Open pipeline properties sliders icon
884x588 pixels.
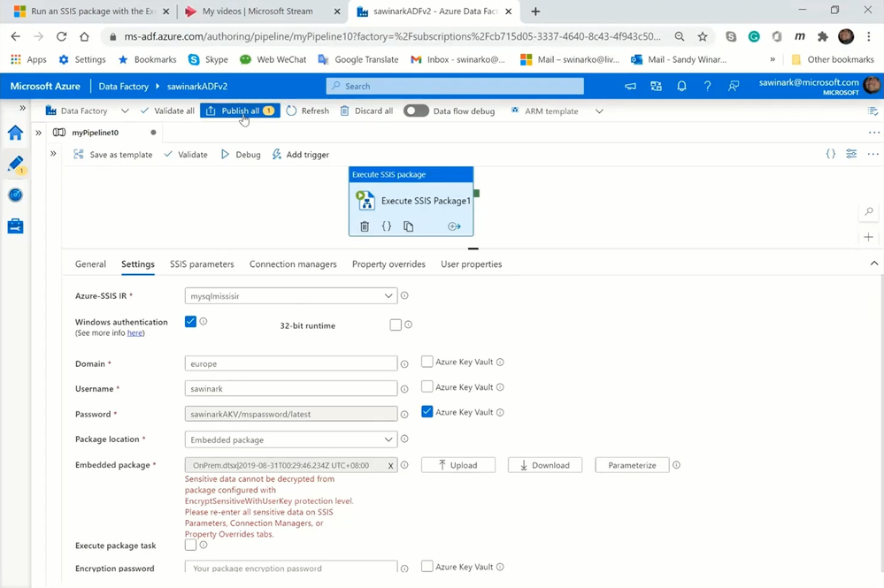tap(851, 154)
